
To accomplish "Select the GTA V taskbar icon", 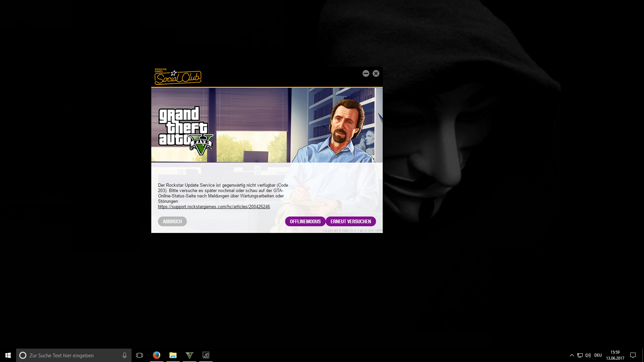I will (190, 355).
